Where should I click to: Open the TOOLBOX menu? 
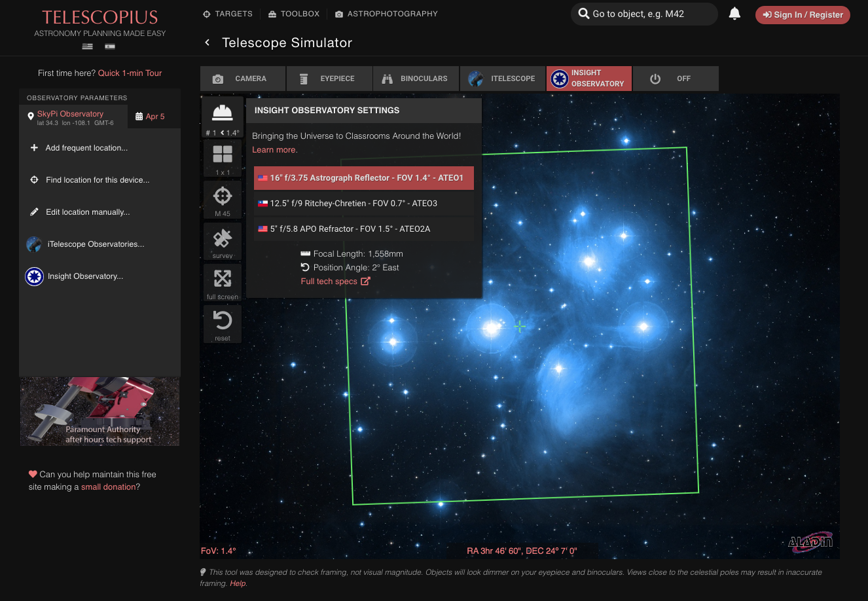pyautogui.click(x=293, y=13)
